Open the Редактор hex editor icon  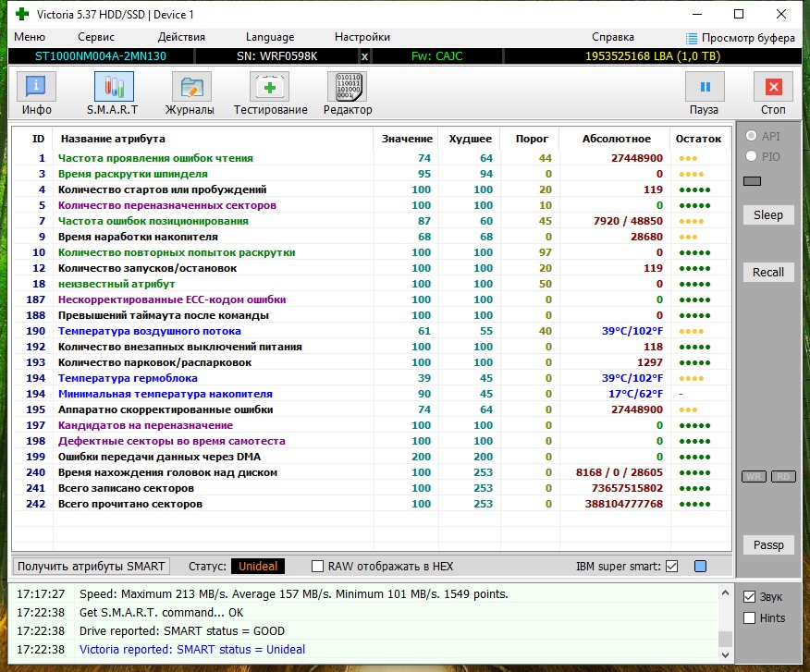point(348,86)
